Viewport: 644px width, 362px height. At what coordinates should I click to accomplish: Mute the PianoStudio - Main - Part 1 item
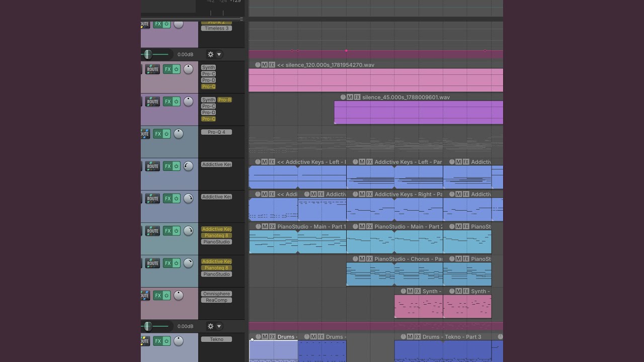click(x=265, y=227)
